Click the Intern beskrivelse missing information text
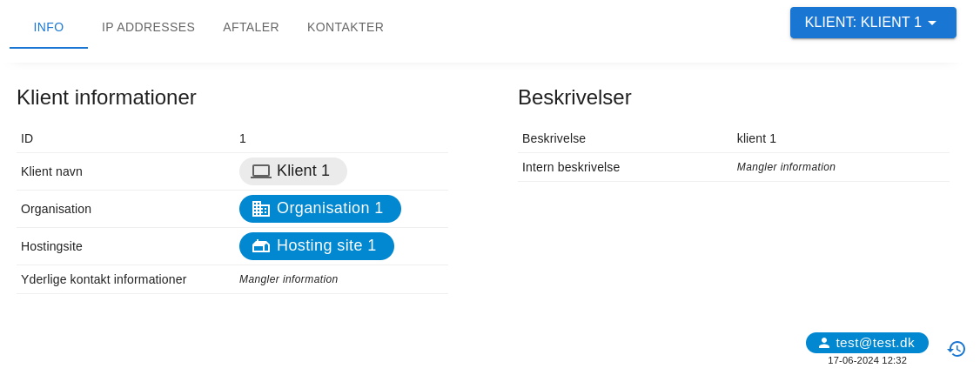 [786, 167]
